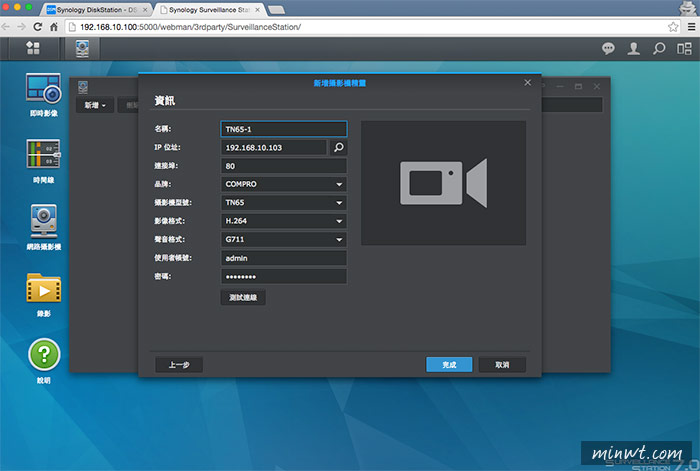Go to browser home page

point(54,27)
